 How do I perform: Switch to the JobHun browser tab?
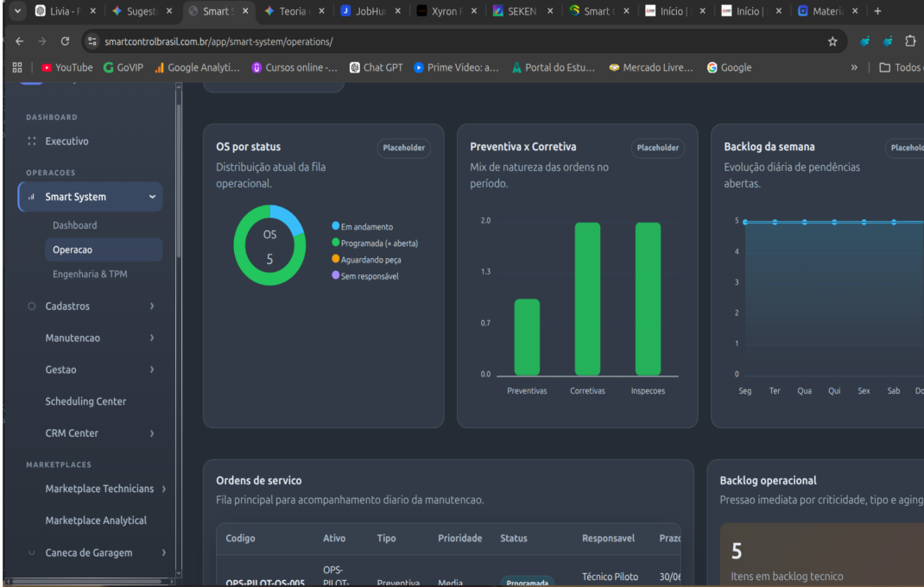pyautogui.click(x=371, y=11)
